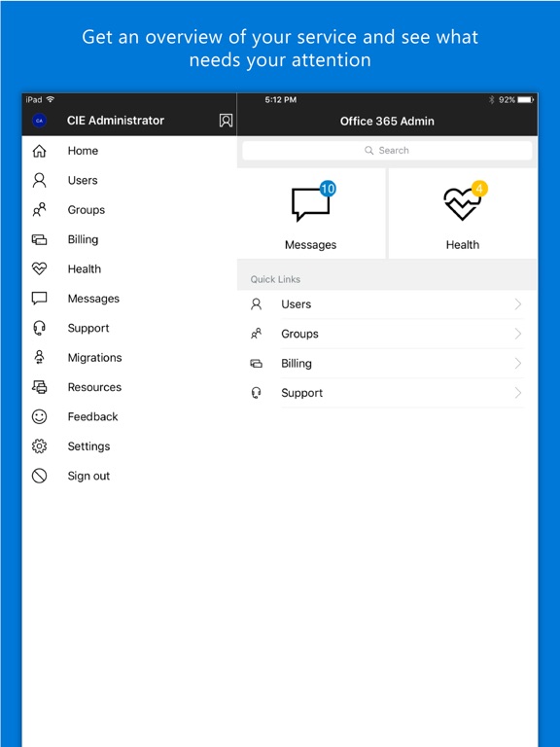Click the Search field
The height and width of the screenshot is (747, 560).
pos(387,151)
